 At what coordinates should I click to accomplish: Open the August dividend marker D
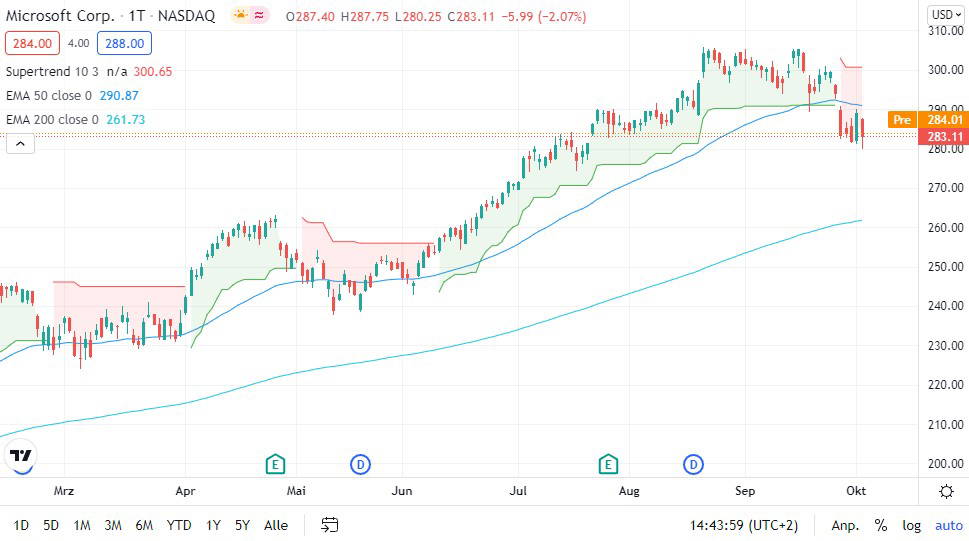pos(693,464)
